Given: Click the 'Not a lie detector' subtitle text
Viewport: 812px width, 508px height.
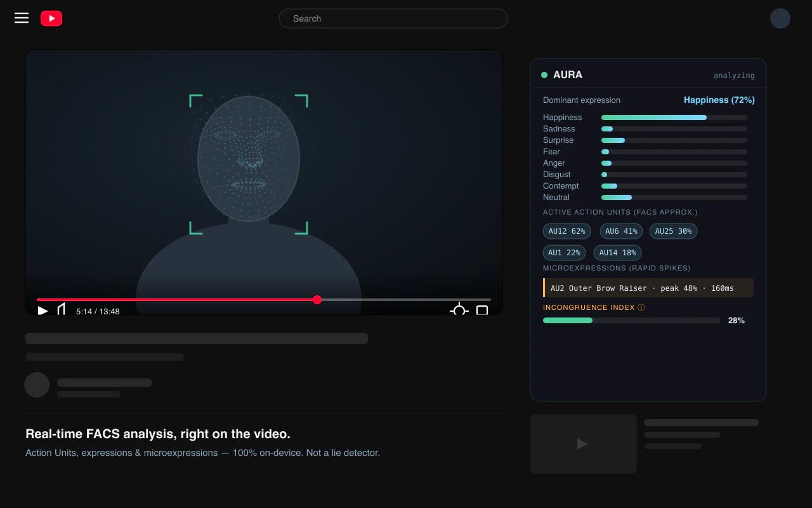Looking at the screenshot, I should coord(343,453).
